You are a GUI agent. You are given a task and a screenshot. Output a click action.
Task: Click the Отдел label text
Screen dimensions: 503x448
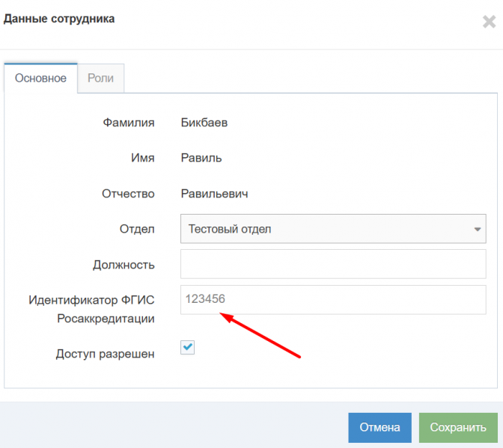(137, 229)
